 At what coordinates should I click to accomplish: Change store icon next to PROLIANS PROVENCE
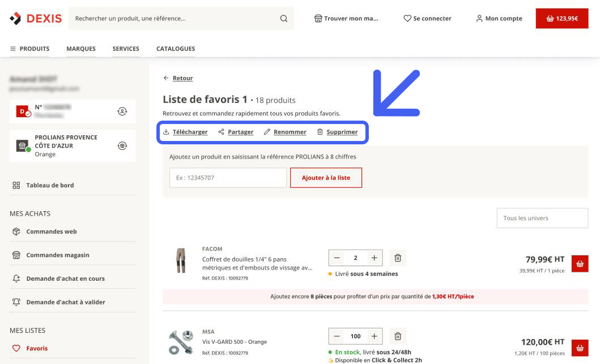[122, 145]
